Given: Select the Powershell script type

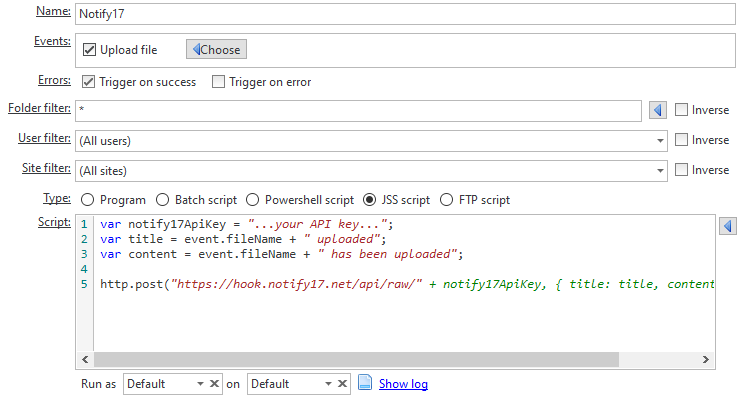Looking at the screenshot, I should coord(252,200).
